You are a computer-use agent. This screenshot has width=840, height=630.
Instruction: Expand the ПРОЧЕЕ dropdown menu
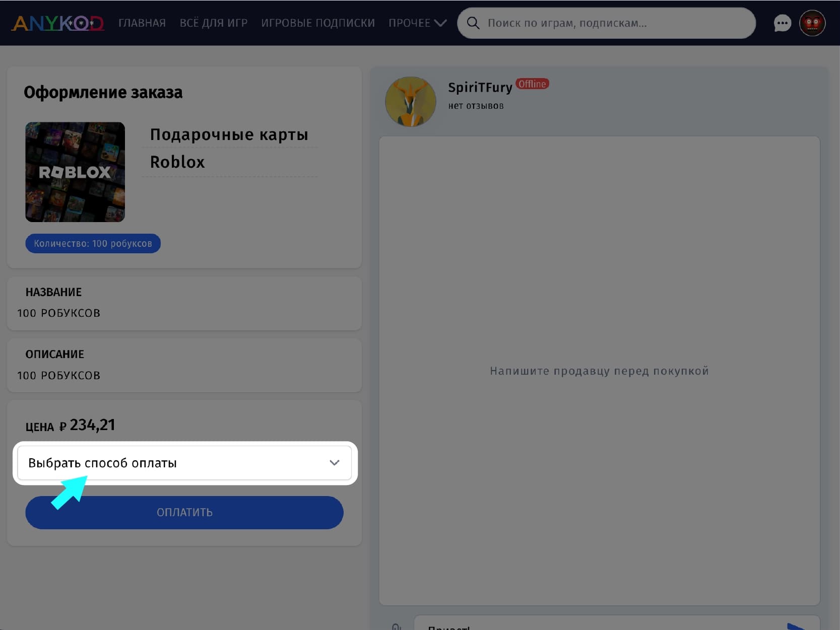click(x=417, y=23)
